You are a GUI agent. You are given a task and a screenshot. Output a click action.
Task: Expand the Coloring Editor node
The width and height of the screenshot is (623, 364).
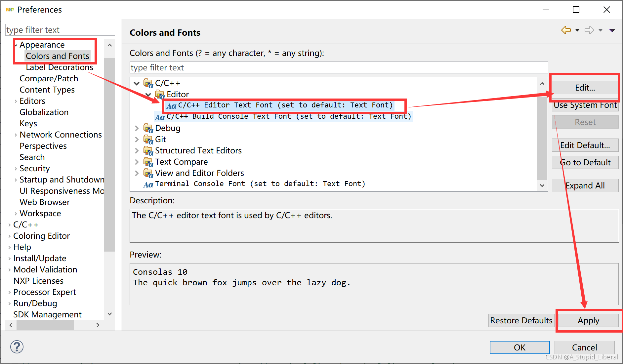9,236
